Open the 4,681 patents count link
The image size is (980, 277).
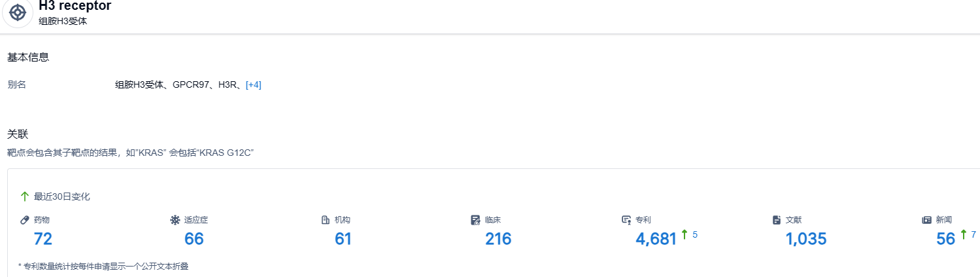pos(656,239)
